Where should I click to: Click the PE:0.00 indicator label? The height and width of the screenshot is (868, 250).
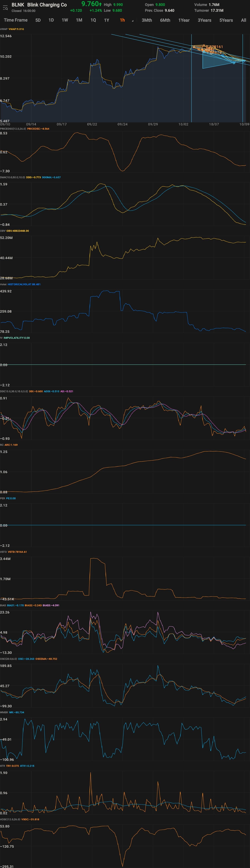point(11,498)
